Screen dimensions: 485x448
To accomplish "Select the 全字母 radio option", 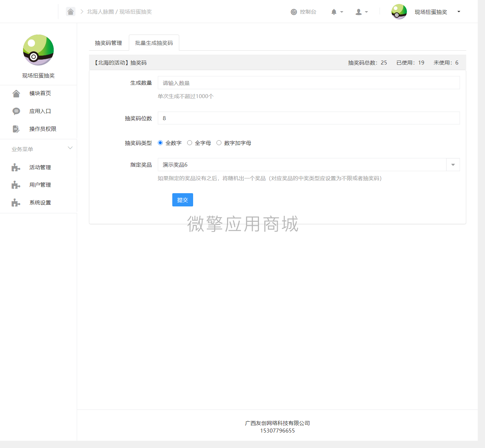I will pyautogui.click(x=189, y=143).
